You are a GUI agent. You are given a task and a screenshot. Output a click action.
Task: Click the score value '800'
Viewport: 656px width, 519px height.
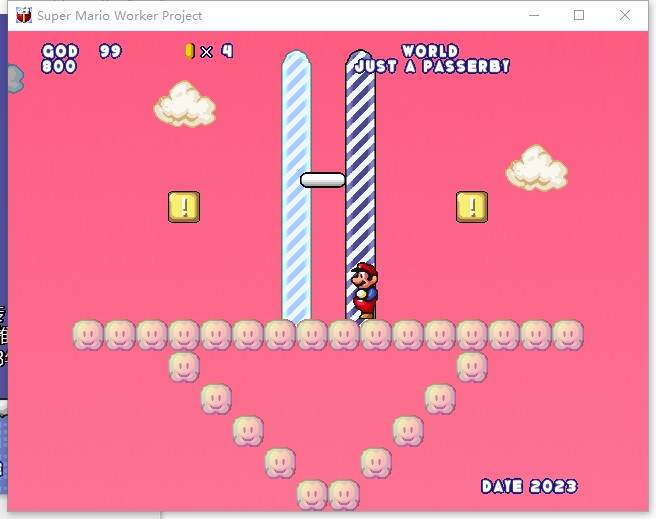tap(59, 66)
